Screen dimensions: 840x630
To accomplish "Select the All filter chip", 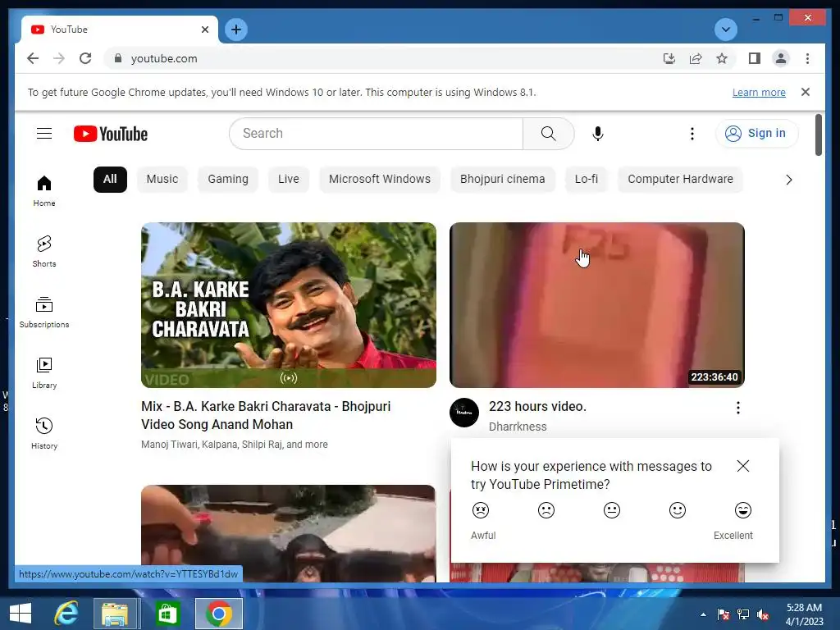I will click(110, 179).
